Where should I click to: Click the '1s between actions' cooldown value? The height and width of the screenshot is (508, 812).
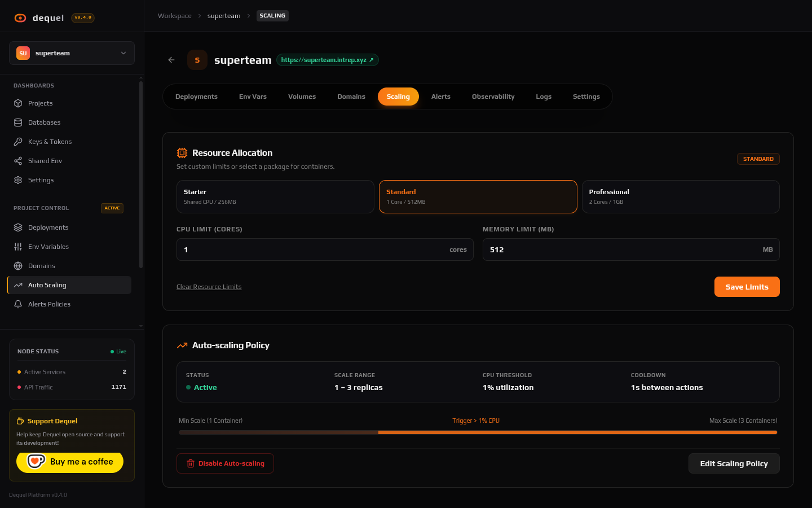point(667,388)
